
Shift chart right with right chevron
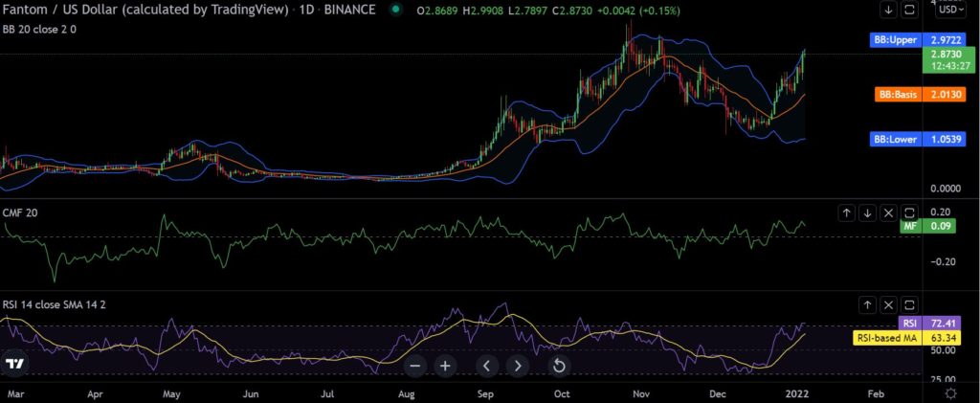tap(518, 366)
